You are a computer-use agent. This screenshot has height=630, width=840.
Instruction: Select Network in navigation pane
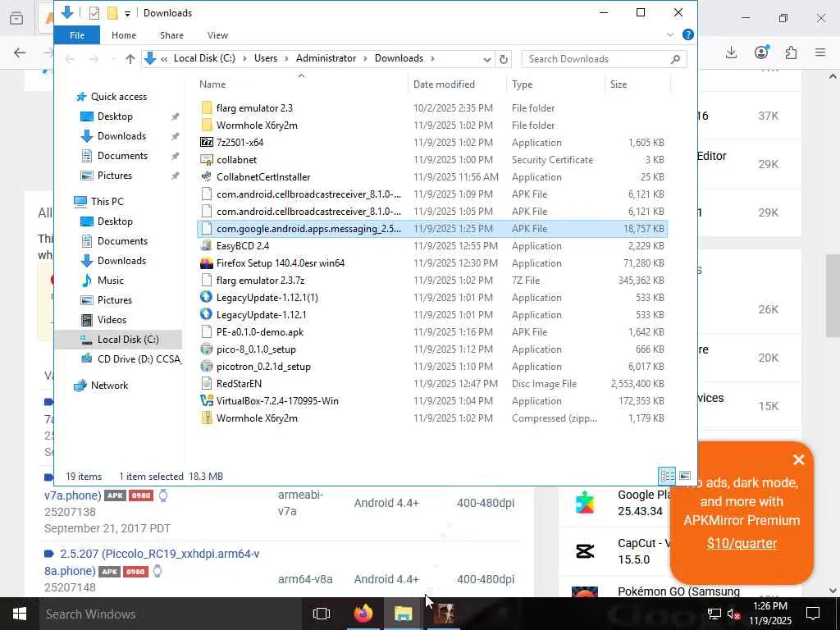click(x=109, y=386)
